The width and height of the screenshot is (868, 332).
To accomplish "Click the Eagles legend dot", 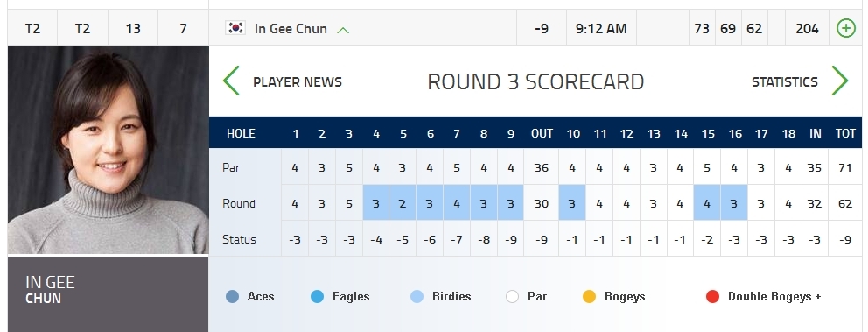I will (x=318, y=297).
